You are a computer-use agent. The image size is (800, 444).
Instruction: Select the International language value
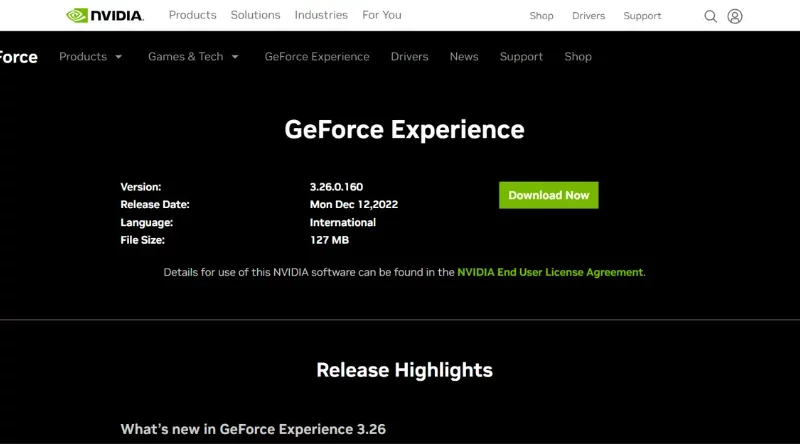coord(342,223)
